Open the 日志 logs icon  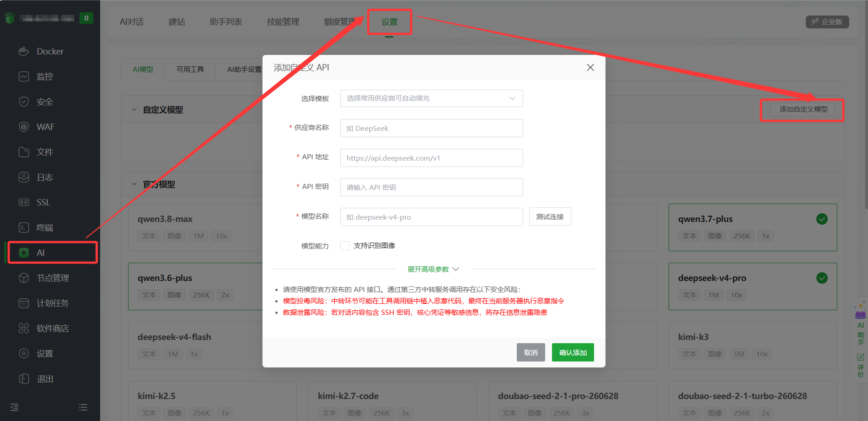(24, 177)
